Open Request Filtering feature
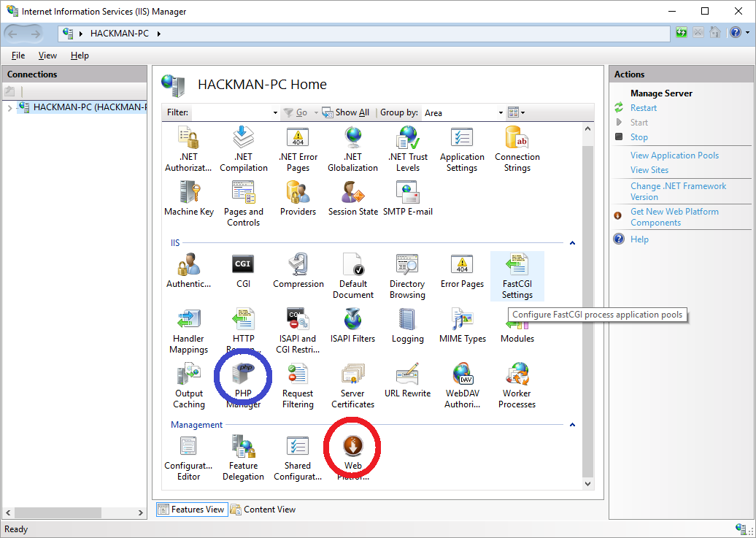The image size is (756, 538). 298,386
